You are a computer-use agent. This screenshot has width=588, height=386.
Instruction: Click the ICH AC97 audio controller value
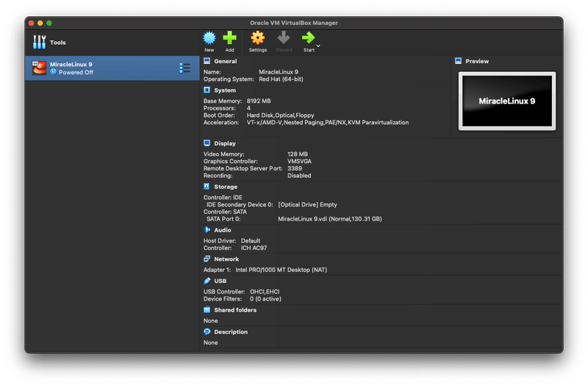[x=254, y=248]
